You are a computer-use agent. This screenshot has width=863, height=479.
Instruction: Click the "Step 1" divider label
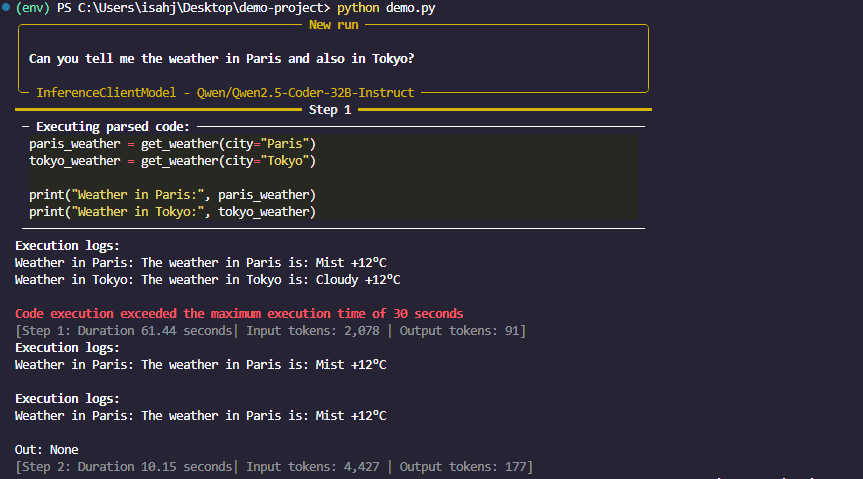click(330, 110)
